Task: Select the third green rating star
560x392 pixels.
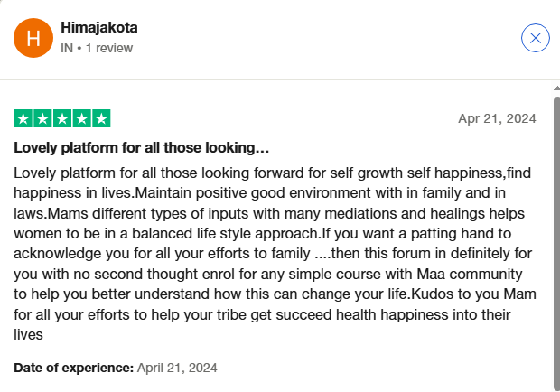Action: pos(62,118)
